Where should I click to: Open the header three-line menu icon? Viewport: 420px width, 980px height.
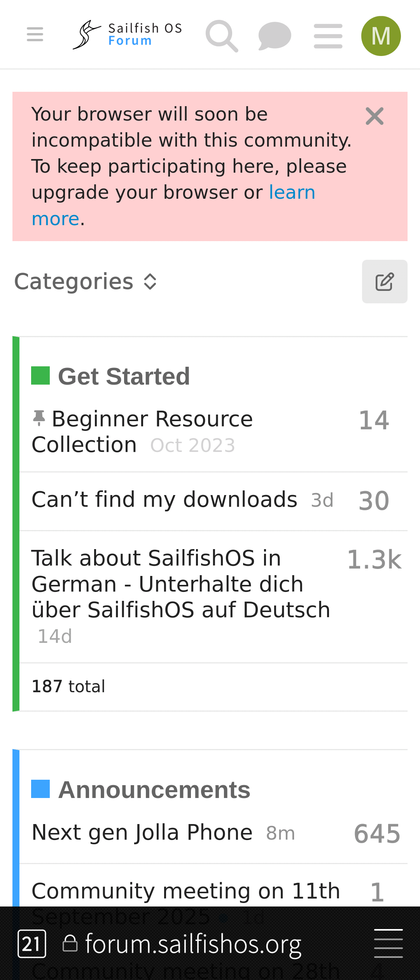[328, 36]
